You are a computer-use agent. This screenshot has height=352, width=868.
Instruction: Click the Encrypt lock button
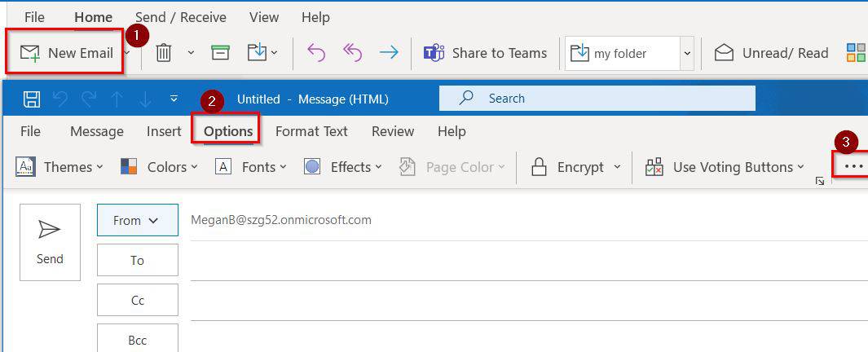pos(567,167)
